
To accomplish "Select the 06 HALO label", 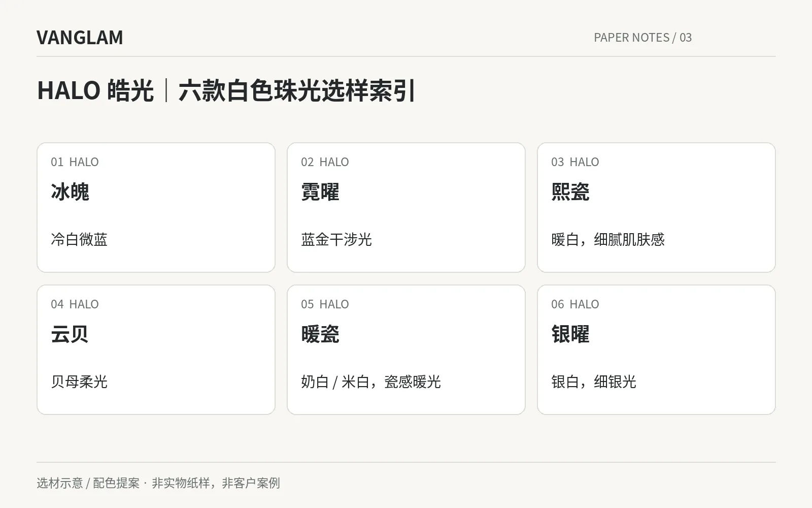I will (575, 304).
